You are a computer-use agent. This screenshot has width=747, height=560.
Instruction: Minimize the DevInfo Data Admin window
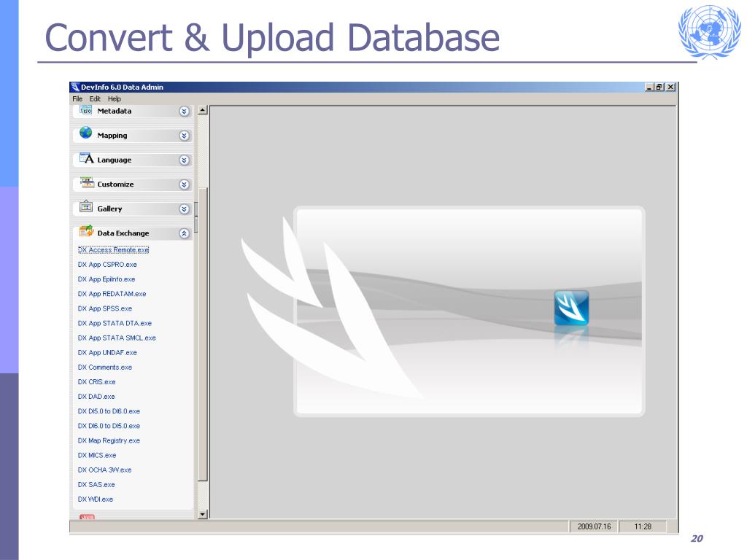click(649, 87)
